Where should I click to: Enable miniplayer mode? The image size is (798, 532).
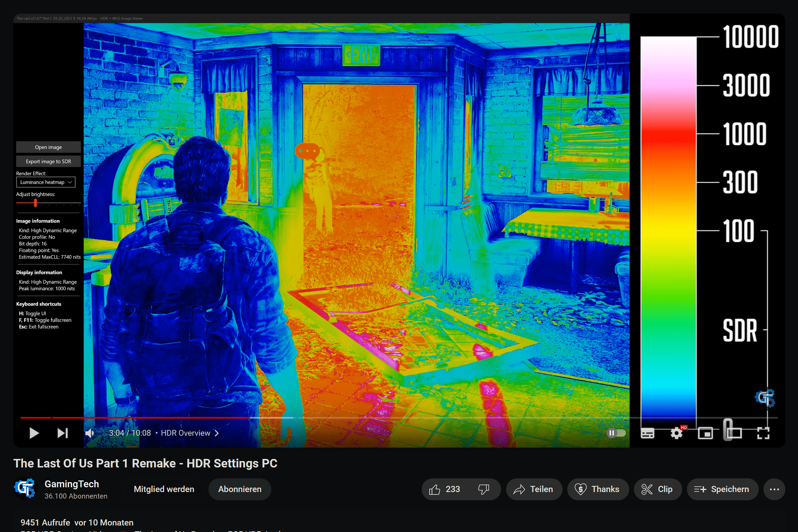[705, 433]
